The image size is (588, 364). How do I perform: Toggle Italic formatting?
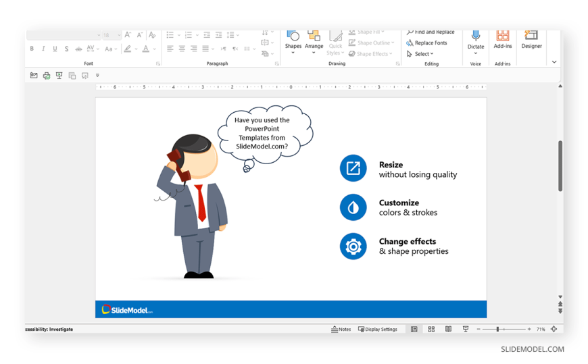[43, 49]
